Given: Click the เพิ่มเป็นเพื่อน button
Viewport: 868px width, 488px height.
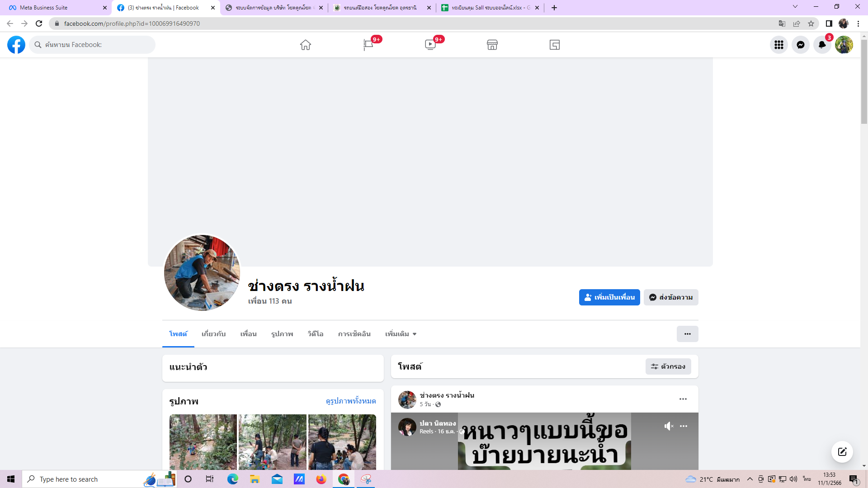Looking at the screenshot, I should pyautogui.click(x=609, y=297).
